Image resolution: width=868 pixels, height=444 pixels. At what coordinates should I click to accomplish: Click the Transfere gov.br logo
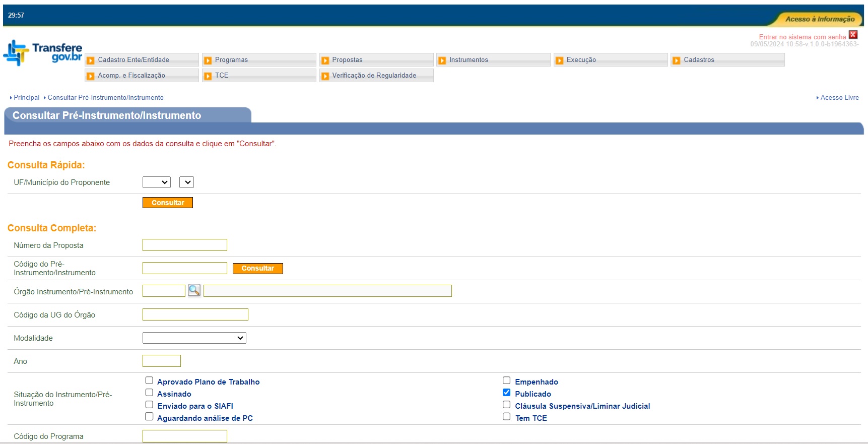click(43, 53)
